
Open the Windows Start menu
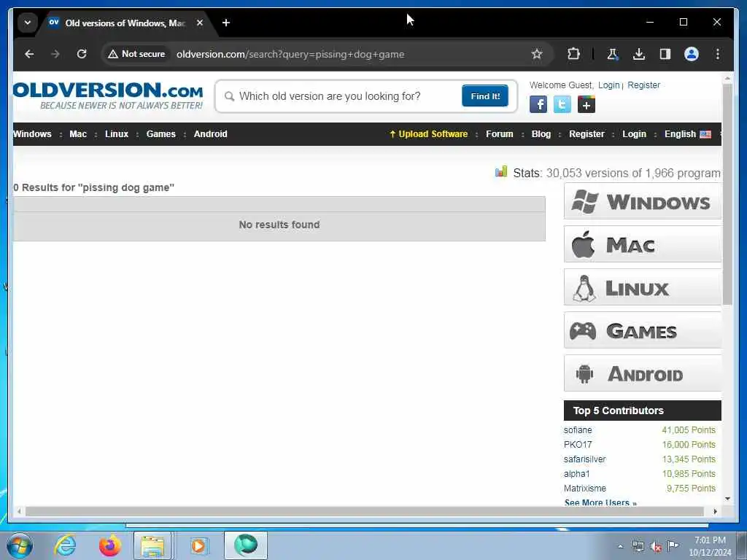[x=20, y=545]
